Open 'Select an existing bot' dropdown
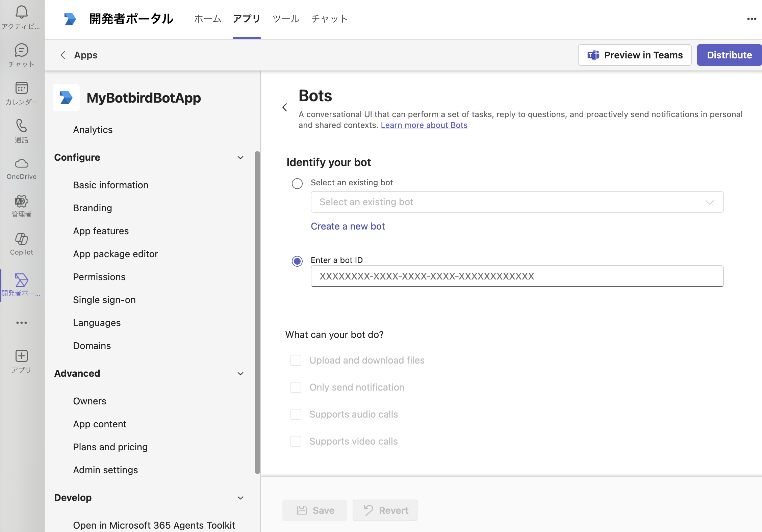The image size is (762, 532). click(517, 202)
